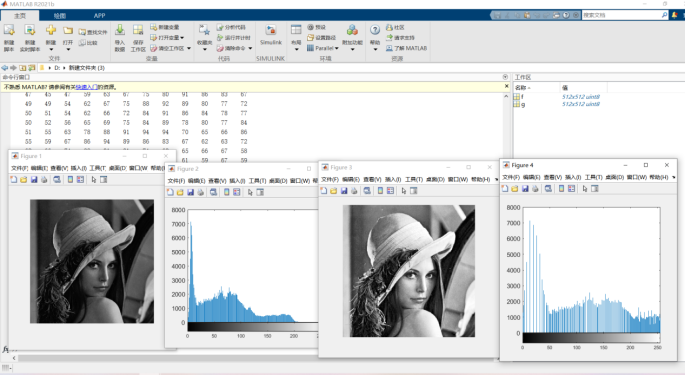Click the 请求支持 (Request Support) button

click(x=400, y=38)
